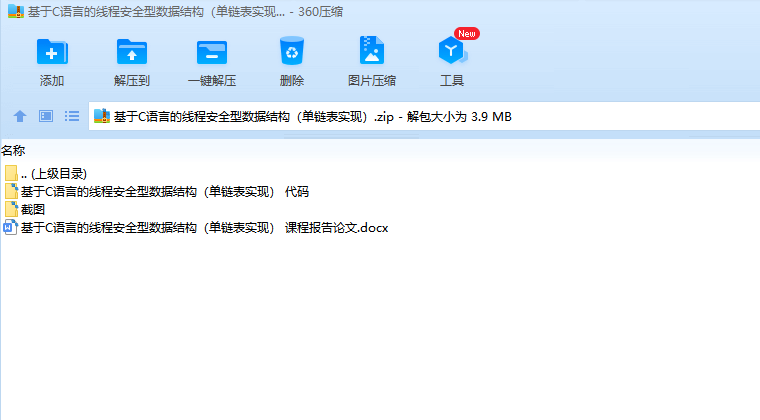
Task: Open the 工具 (Tools) hexagon icon
Action: 452,50
